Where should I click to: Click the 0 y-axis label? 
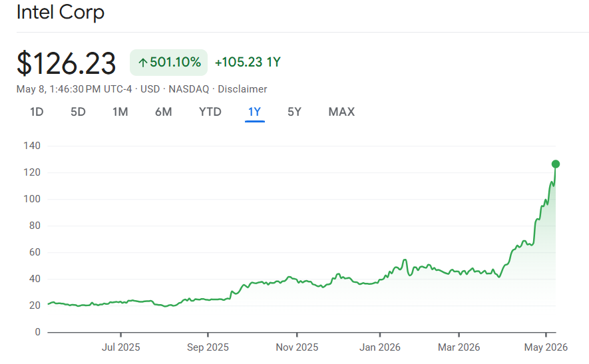[37, 332]
